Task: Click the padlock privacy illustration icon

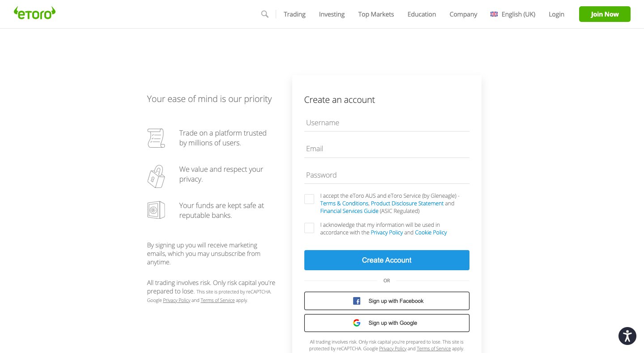Action: point(156,176)
